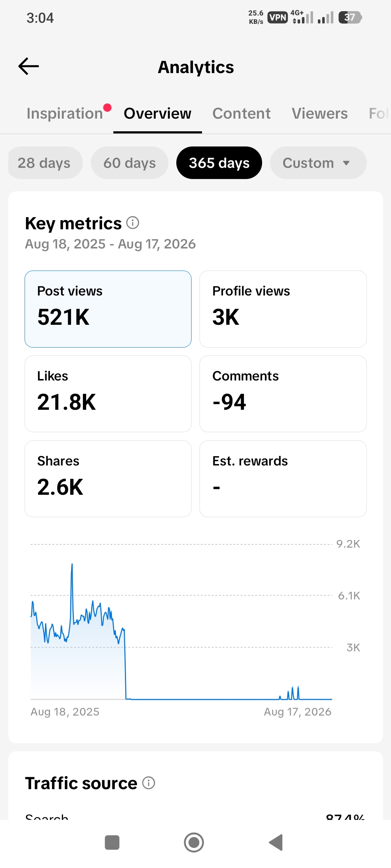Select the Comments metric card
Image resolution: width=391 pixels, height=868 pixels.
(x=283, y=394)
